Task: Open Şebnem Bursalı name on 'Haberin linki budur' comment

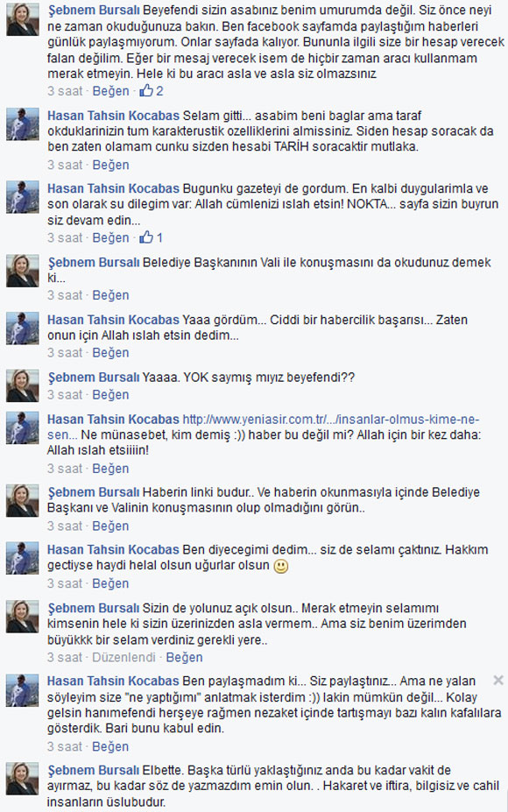Action: 93,492
